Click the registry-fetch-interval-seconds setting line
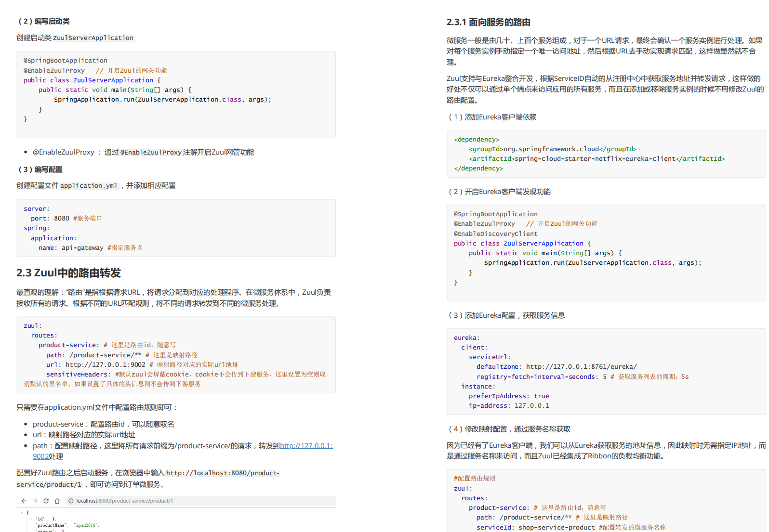 click(x=583, y=376)
